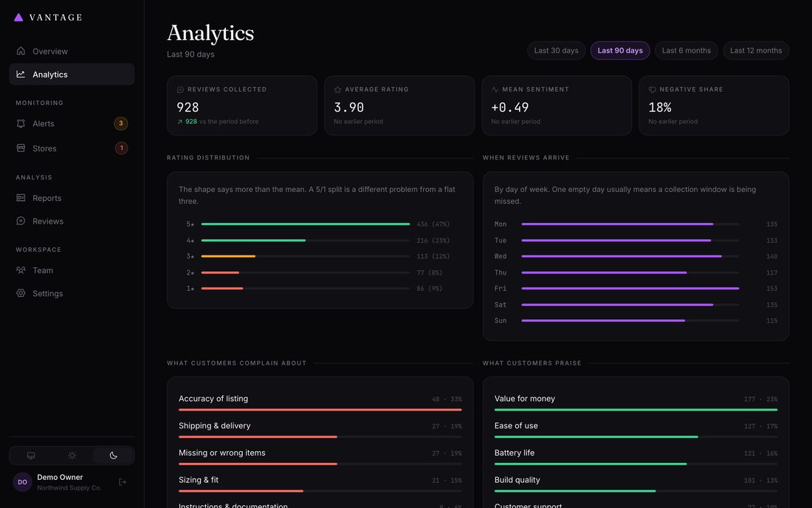Click the 5-star green rating bar
Viewport: 812px width, 508px height.
click(306, 224)
